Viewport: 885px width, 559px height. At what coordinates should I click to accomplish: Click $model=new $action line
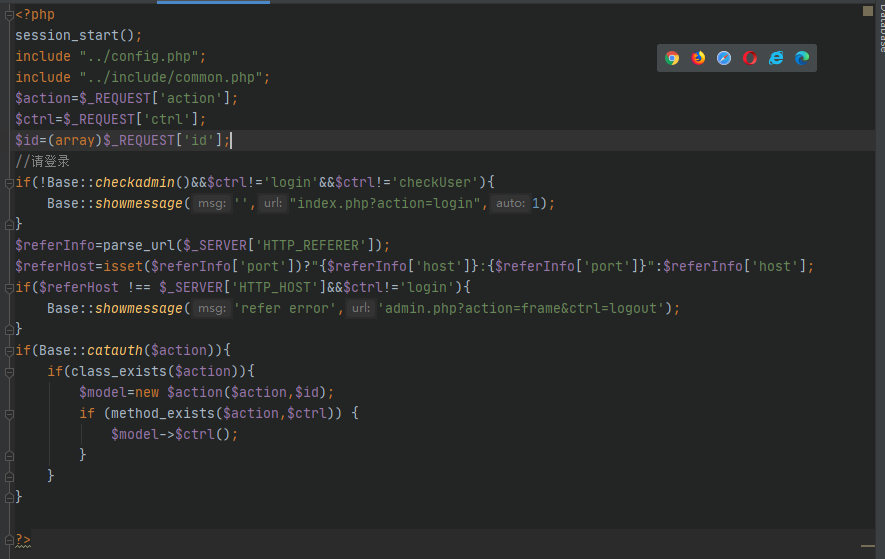point(206,392)
